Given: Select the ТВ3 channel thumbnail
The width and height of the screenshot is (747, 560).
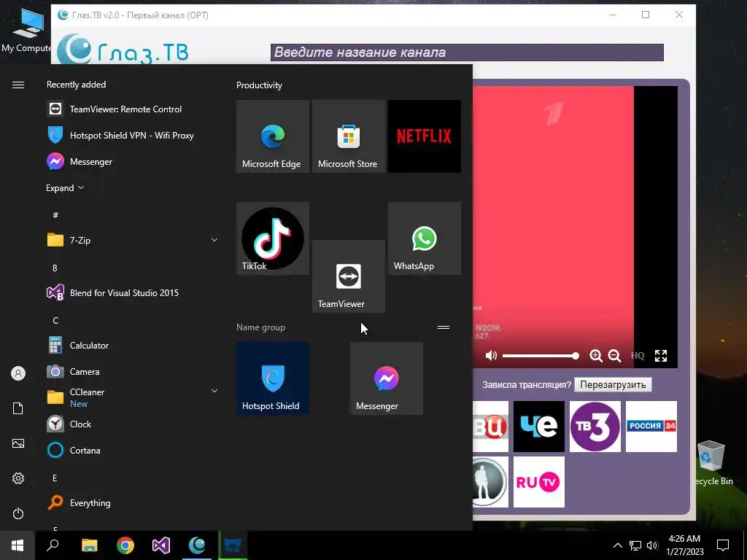Looking at the screenshot, I should [x=595, y=426].
